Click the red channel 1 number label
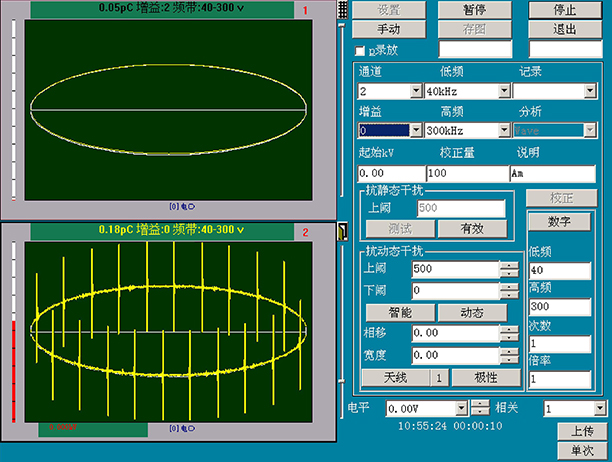The height and width of the screenshot is (462, 612). tap(305, 10)
